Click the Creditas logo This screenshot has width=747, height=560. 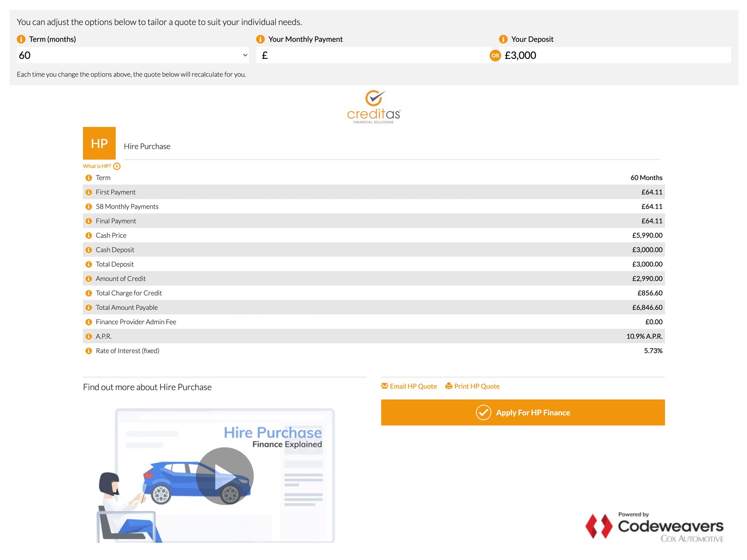coord(373,107)
